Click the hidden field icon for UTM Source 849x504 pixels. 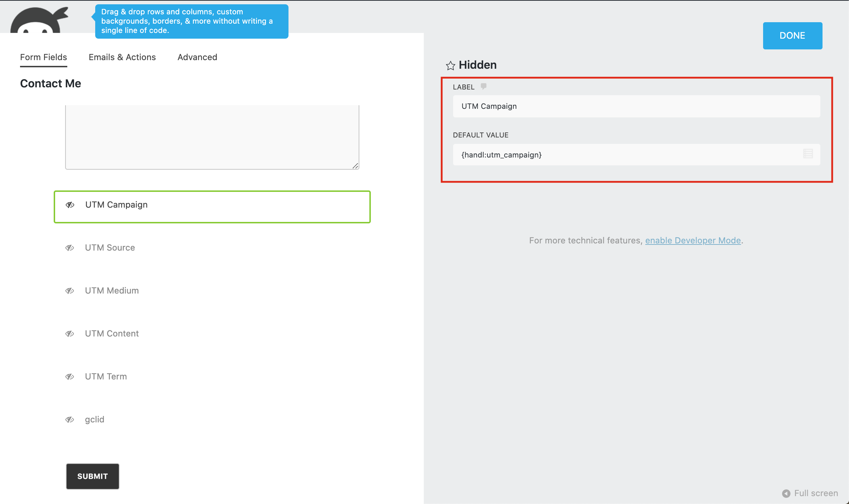click(70, 247)
